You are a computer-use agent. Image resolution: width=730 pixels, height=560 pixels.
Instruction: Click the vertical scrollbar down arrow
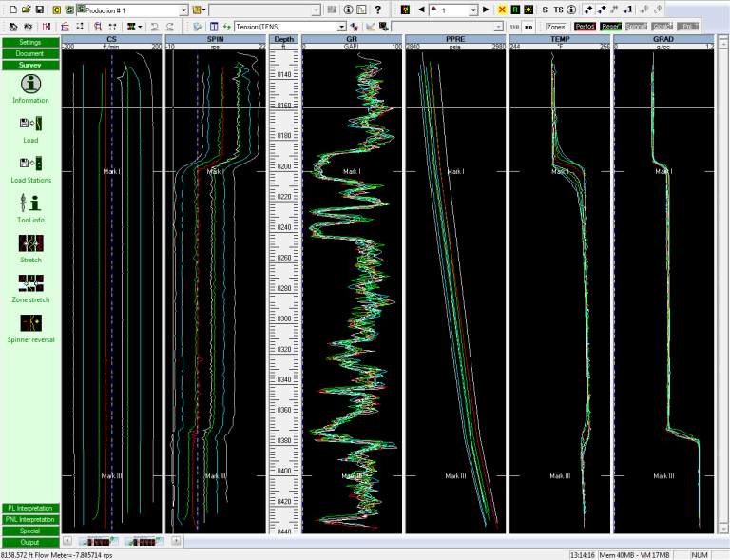click(722, 529)
